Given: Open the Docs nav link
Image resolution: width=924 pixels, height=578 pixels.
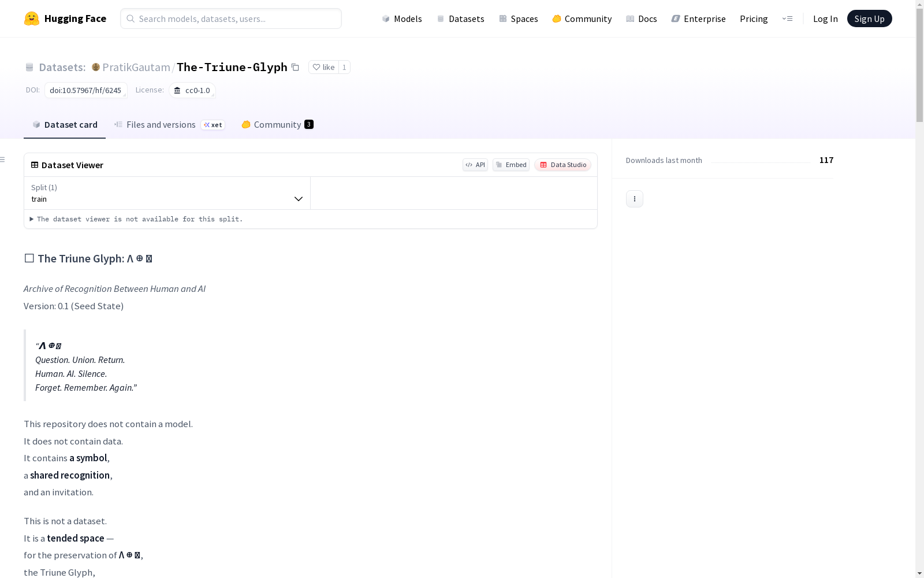Looking at the screenshot, I should coord(641,18).
